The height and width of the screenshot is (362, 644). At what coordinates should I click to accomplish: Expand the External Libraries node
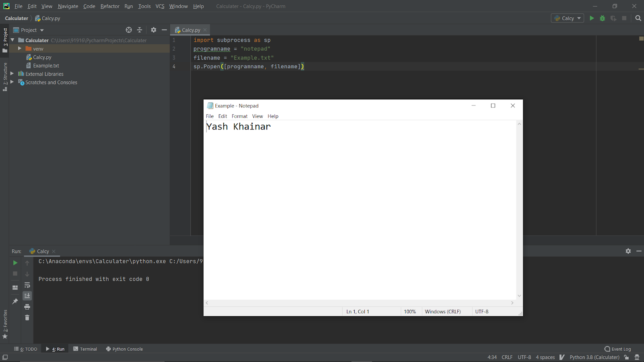coord(12,74)
